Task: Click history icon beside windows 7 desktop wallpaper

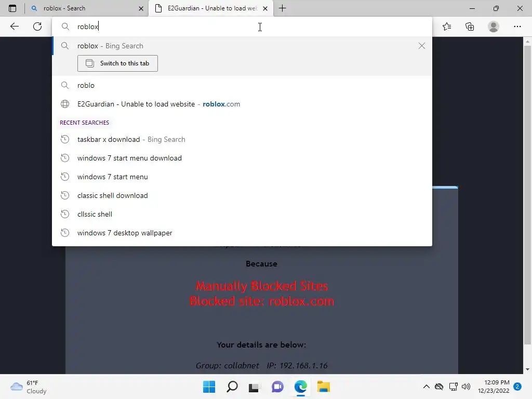Action: tap(65, 233)
